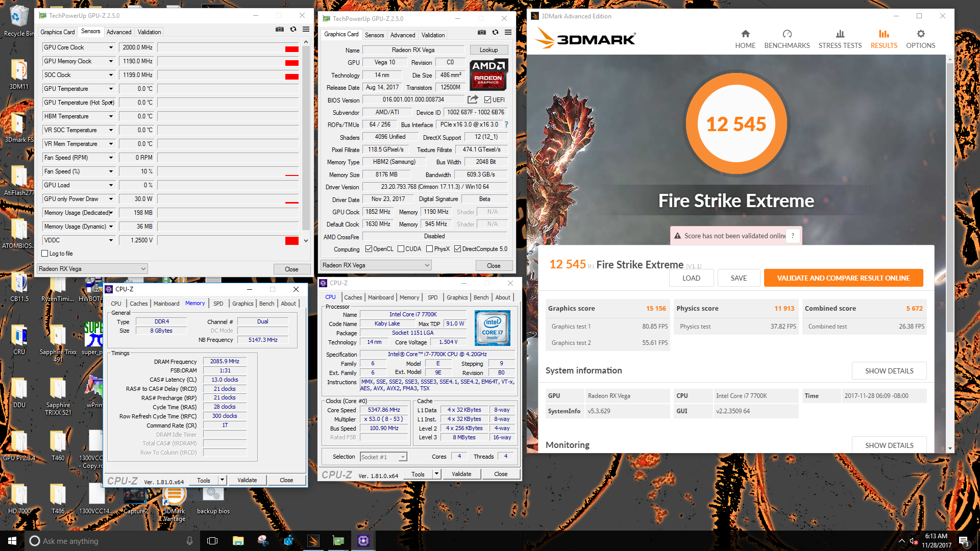980x551 pixels.
Task: Click the SAVE button in 3DMark
Action: coord(739,278)
